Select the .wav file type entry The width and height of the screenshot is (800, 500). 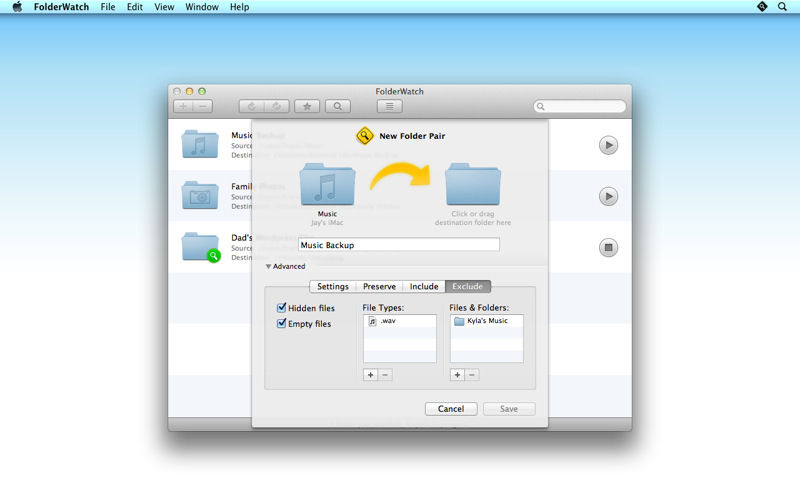(399, 321)
